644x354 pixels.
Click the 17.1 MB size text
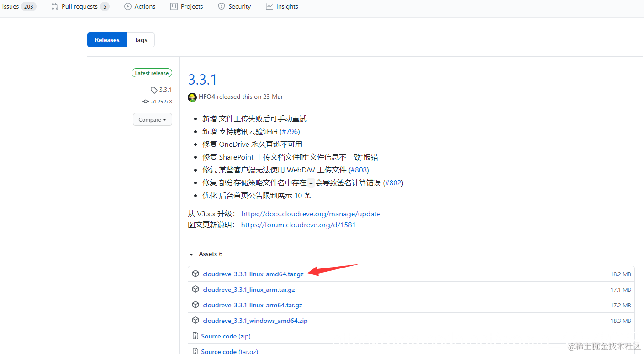(621, 290)
